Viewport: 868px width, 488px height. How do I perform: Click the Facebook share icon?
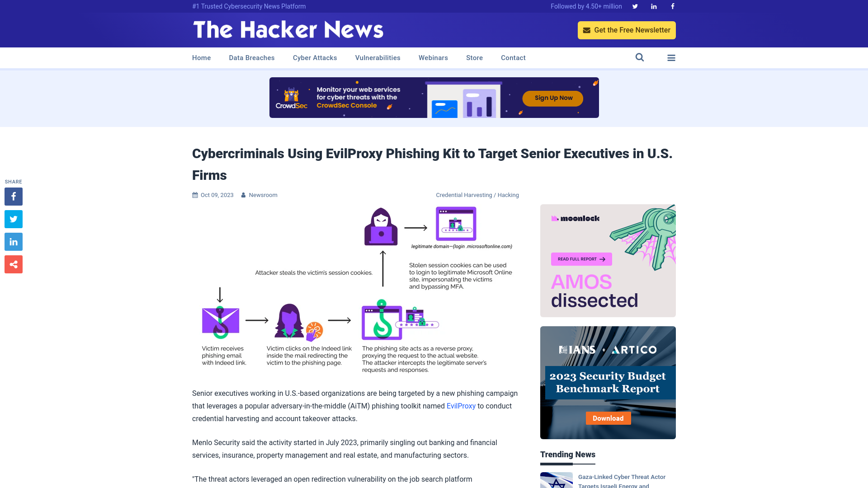coord(13,196)
